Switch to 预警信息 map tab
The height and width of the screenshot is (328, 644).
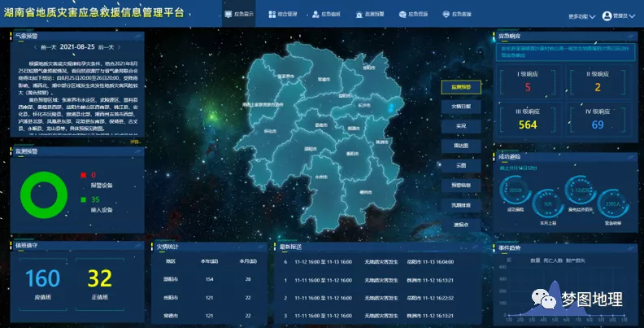click(x=461, y=185)
